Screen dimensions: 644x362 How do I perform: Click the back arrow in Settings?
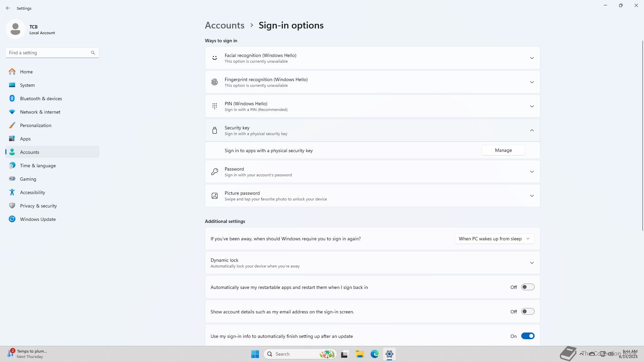[x=8, y=8]
